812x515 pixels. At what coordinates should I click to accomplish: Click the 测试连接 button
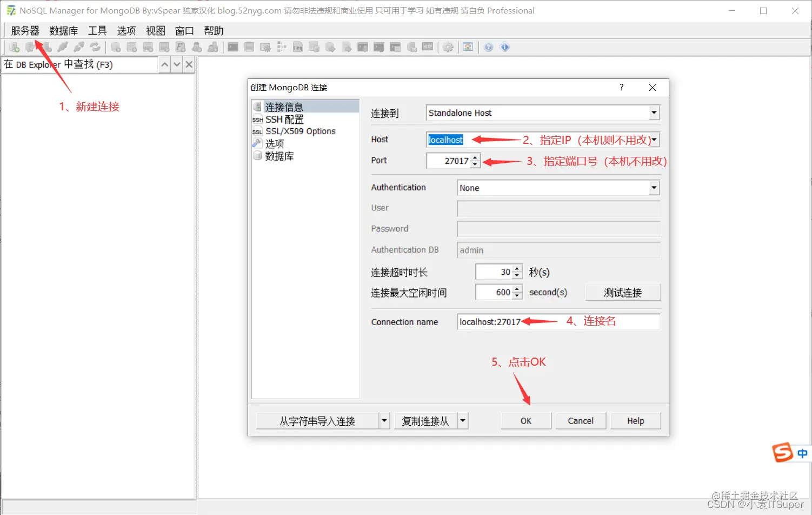click(623, 293)
